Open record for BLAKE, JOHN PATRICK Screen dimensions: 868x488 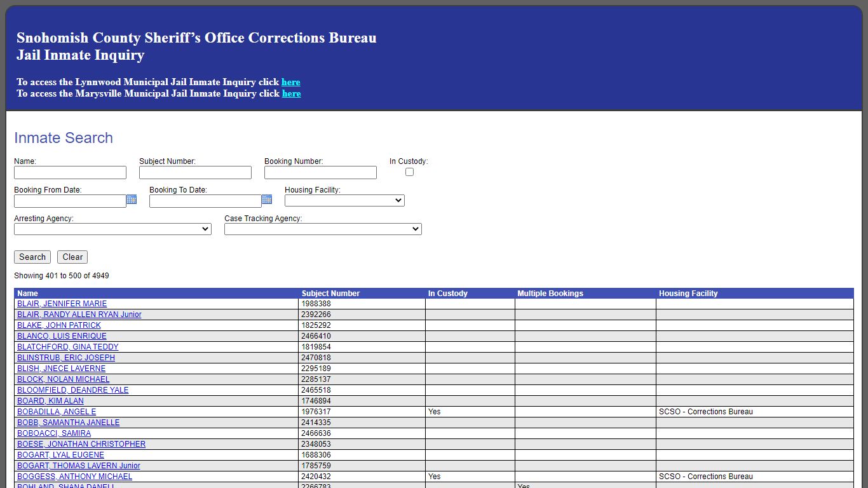59,325
